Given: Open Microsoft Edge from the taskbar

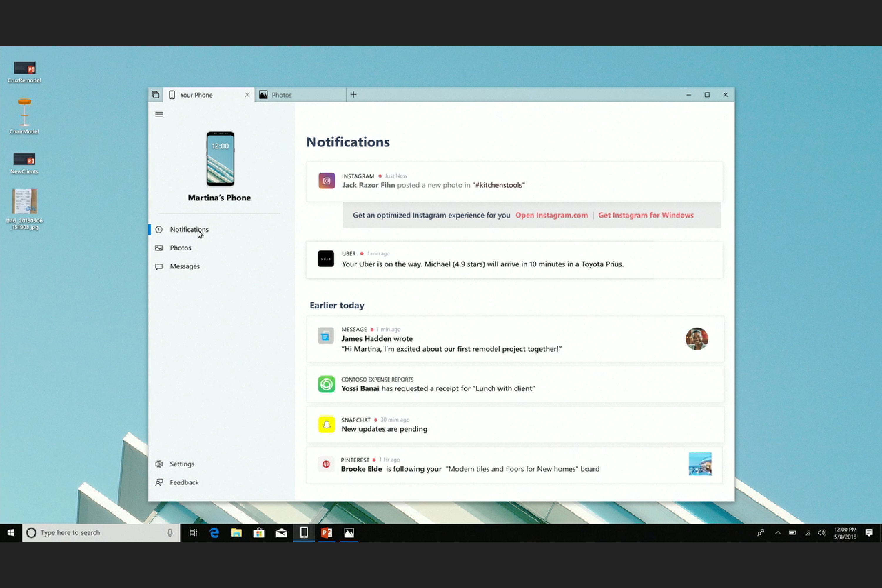Looking at the screenshot, I should tap(214, 532).
